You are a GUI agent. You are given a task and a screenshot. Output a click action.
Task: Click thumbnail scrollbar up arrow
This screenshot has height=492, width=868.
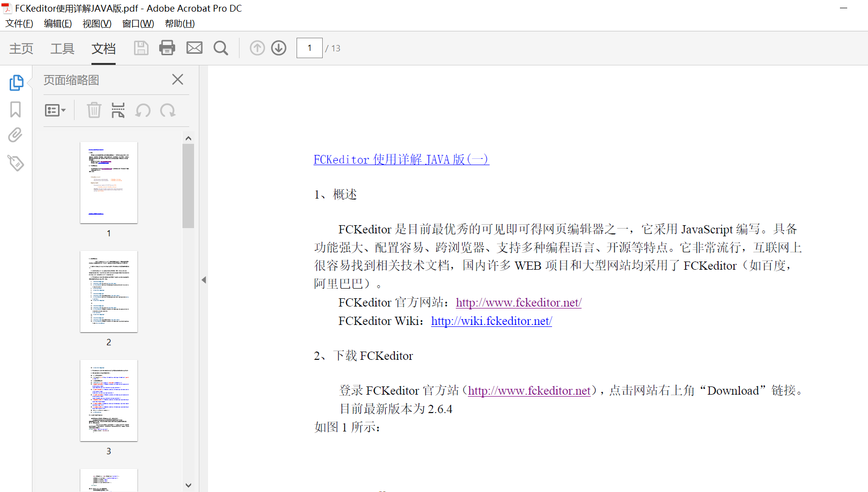click(x=188, y=138)
